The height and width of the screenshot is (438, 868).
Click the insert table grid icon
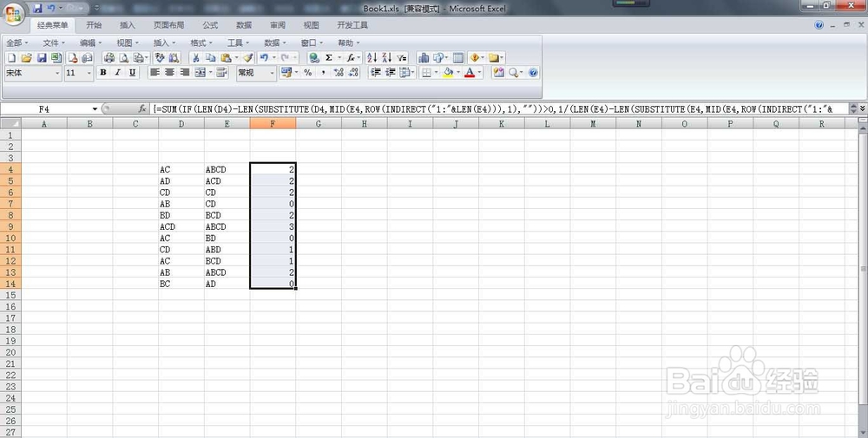point(458,57)
